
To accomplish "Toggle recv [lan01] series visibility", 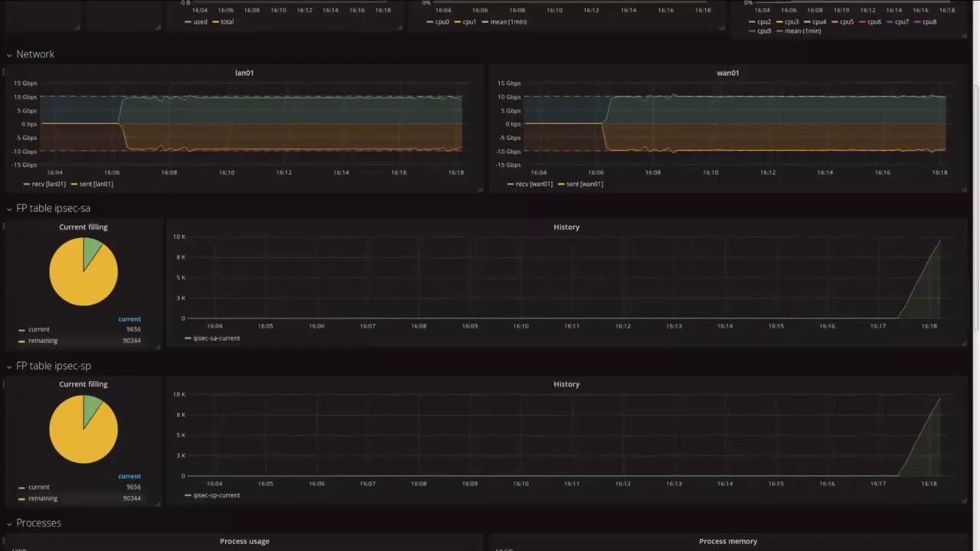I will coord(44,184).
